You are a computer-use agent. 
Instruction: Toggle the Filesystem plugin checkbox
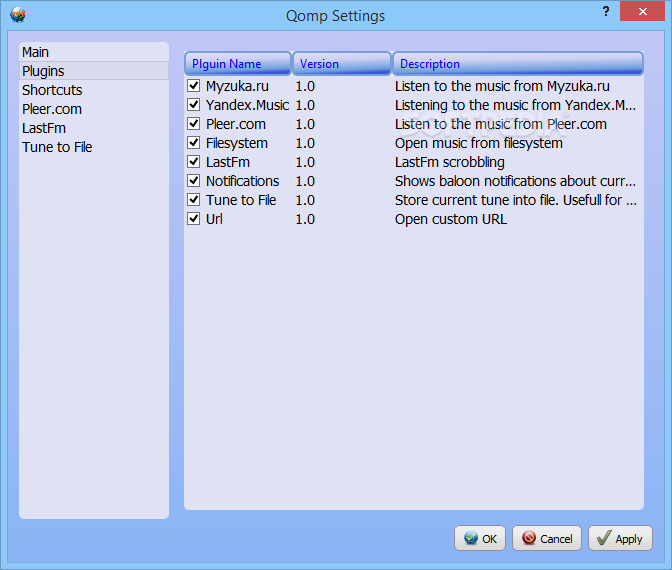194,143
